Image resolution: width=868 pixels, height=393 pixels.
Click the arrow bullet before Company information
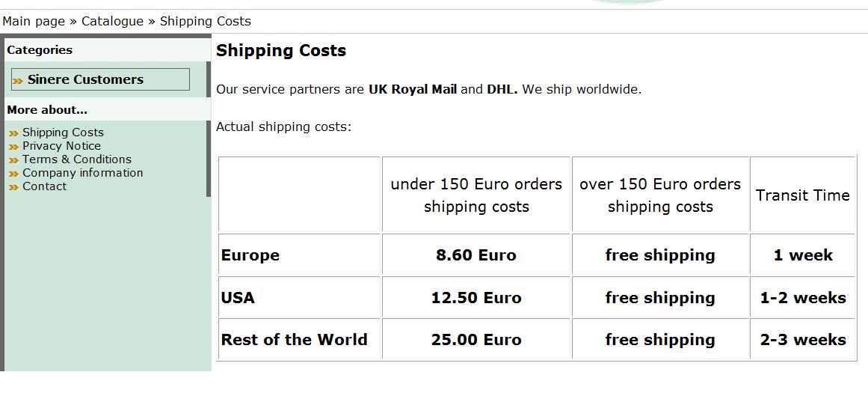(x=13, y=174)
